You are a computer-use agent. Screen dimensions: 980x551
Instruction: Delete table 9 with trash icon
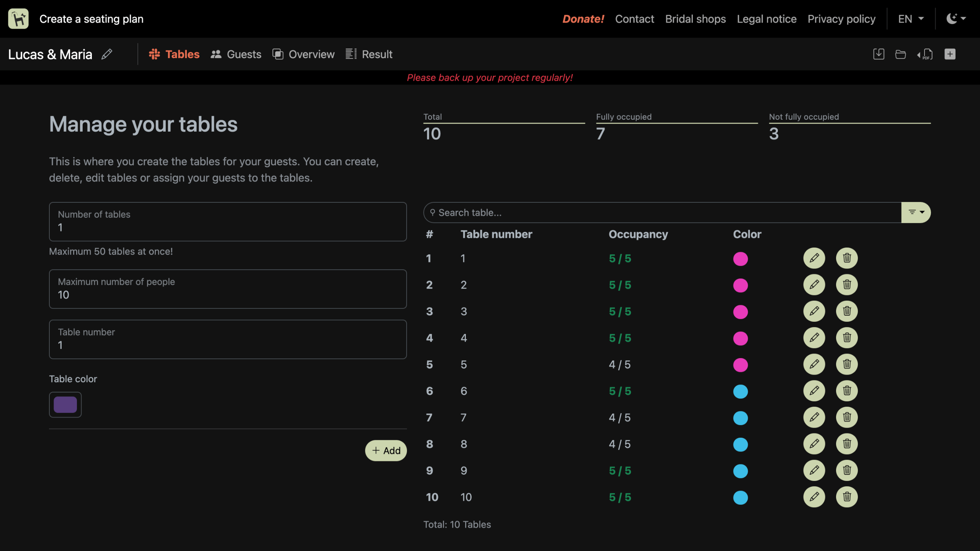click(847, 471)
